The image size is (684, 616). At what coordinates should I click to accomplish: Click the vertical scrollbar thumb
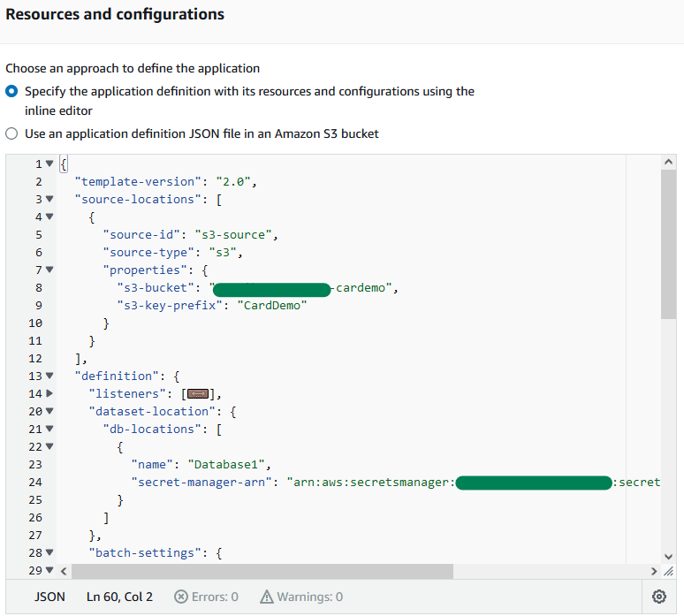(668, 243)
